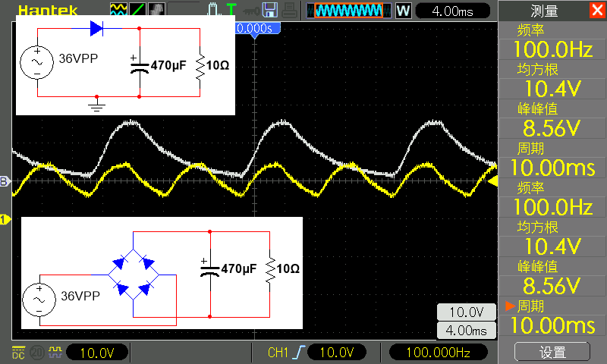The image size is (607, 364).
Task: Click the rising edge trigger slope icon
Action: (299, 353)
